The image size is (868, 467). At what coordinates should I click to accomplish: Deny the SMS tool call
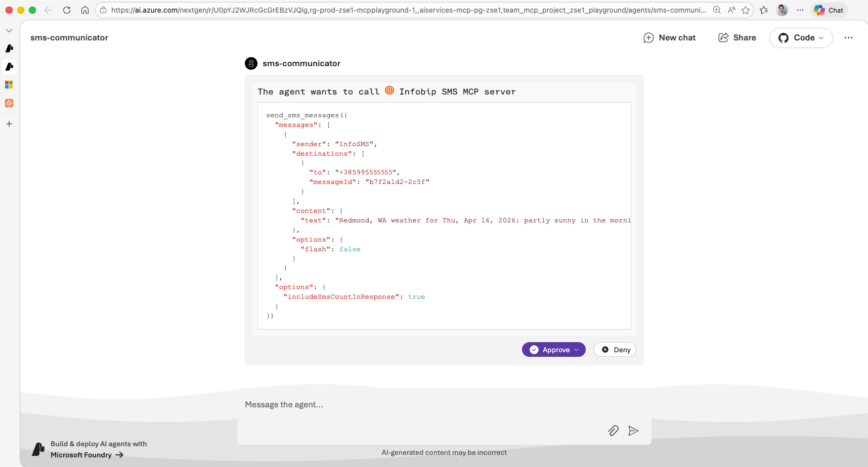[615, 350]
